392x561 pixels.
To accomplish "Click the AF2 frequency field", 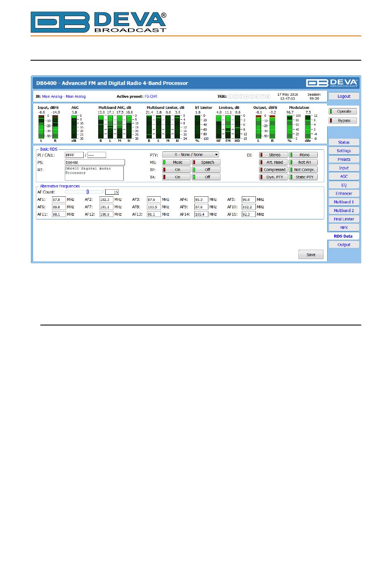I will point(106,200).
